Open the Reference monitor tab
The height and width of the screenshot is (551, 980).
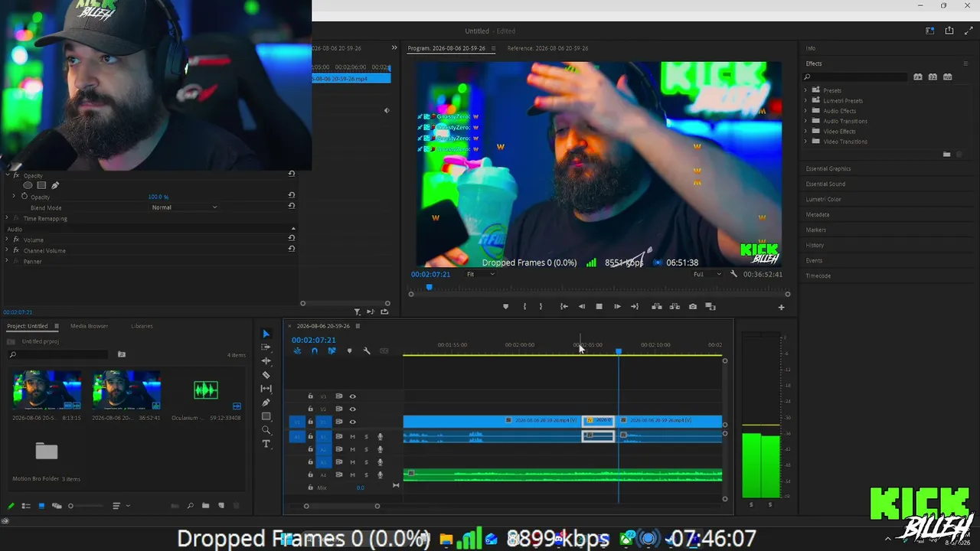(547, 48)
